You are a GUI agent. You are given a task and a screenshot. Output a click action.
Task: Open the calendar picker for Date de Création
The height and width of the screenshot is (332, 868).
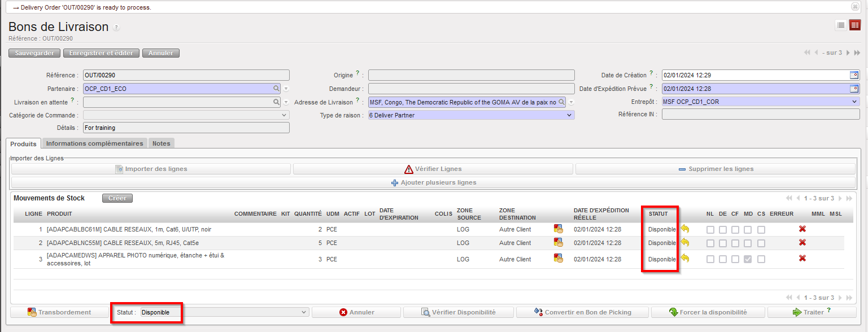[854, 75]
